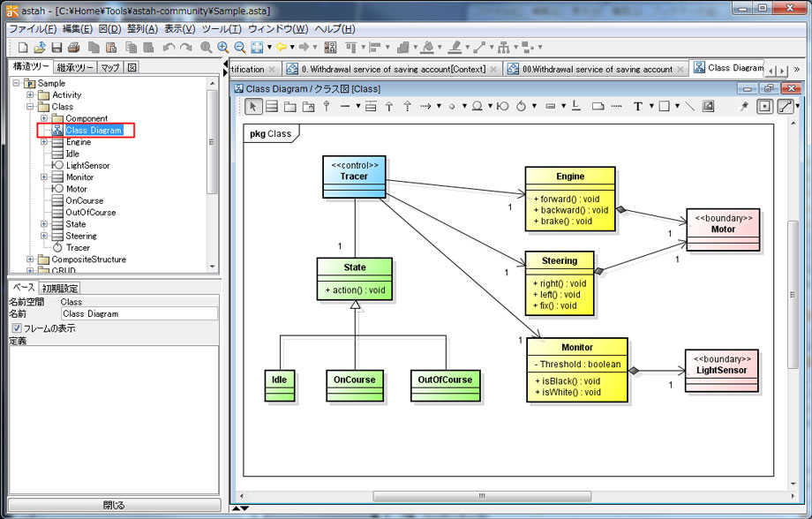812x519 pixels.
Task: Open the fill color dropdown arrow
Action: (440, 48)
